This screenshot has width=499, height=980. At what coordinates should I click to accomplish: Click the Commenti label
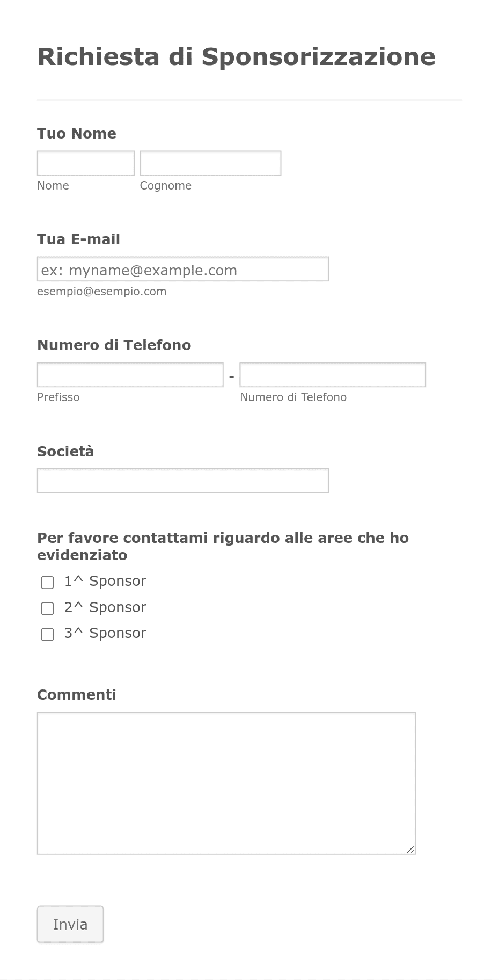[x=77, y=695]
